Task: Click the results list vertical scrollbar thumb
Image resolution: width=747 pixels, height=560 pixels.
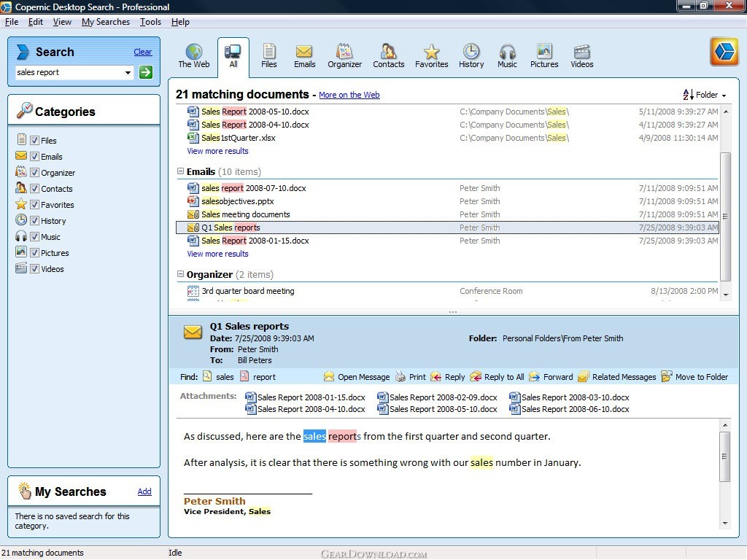Action: coord(725,217)
